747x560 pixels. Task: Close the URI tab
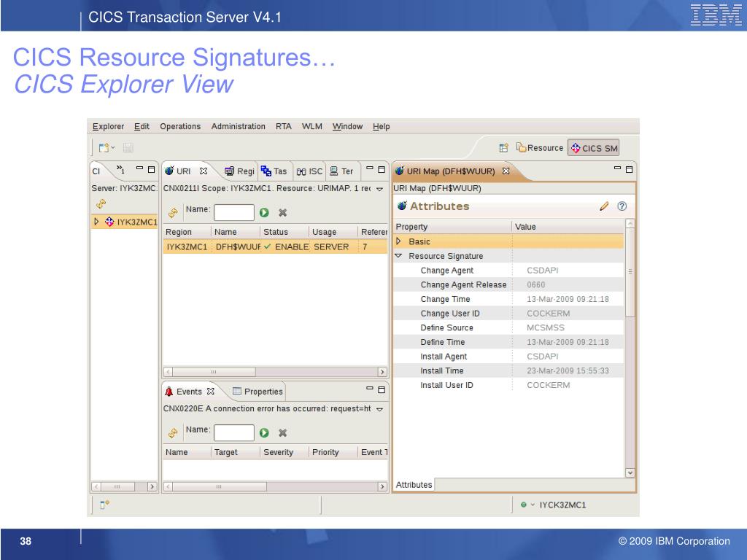(204, 171)
